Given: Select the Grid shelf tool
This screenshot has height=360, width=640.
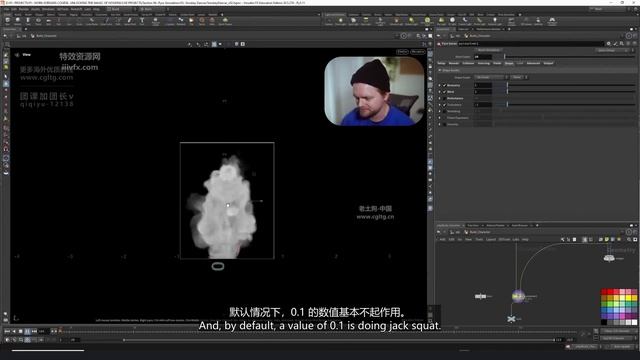Looking at the screenshot, I should tap(48, 20).
